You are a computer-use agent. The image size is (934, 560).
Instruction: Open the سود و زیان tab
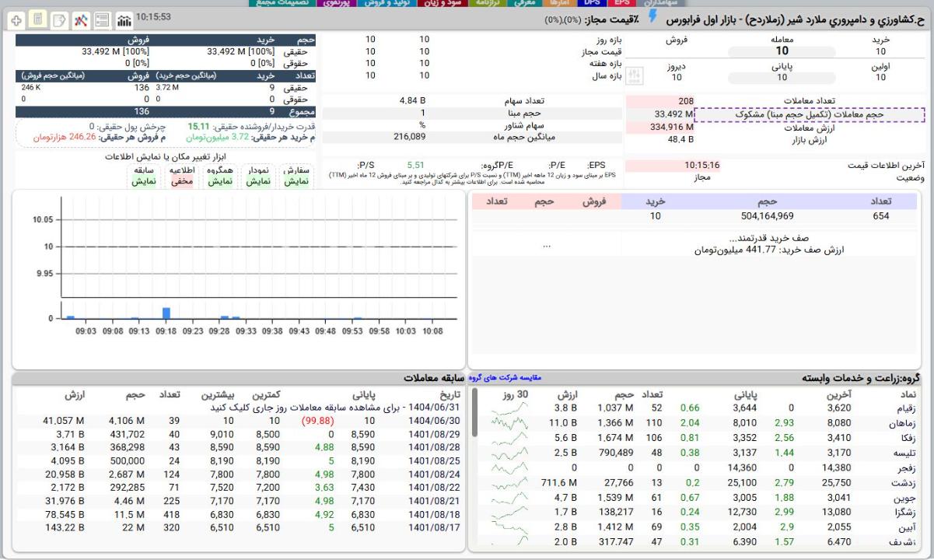point(446,3)
